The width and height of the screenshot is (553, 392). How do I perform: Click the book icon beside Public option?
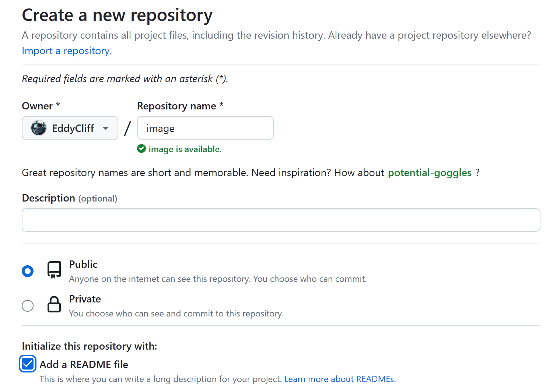coord(54,271)
